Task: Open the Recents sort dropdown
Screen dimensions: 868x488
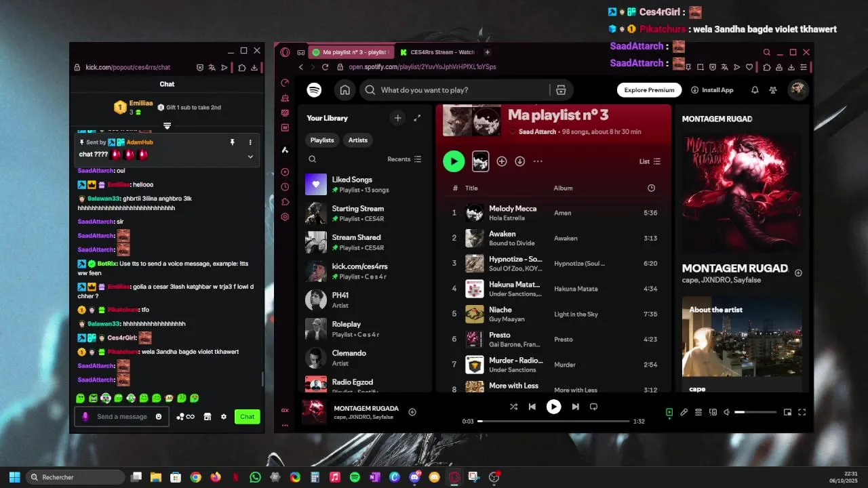Action: tap(404, 159)
